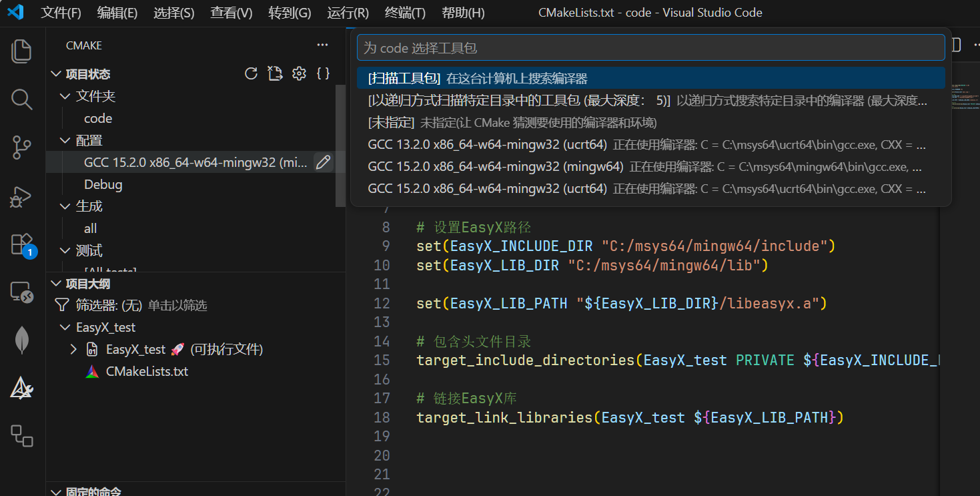The height and width of the screenshot is (496, 980).
Task: Click the braces JSON icon in 项目状态
Action: (323, 73)
